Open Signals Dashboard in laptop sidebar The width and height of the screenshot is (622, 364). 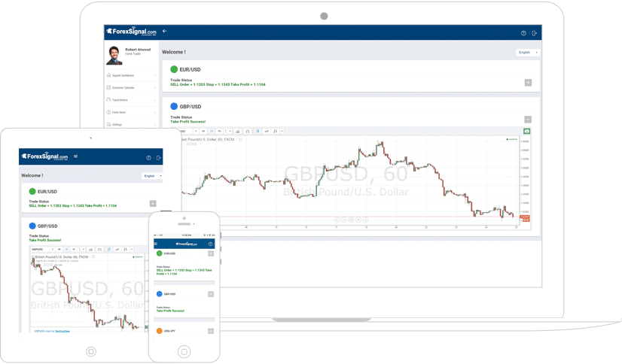pyautogui.click(x=131, y=75)
